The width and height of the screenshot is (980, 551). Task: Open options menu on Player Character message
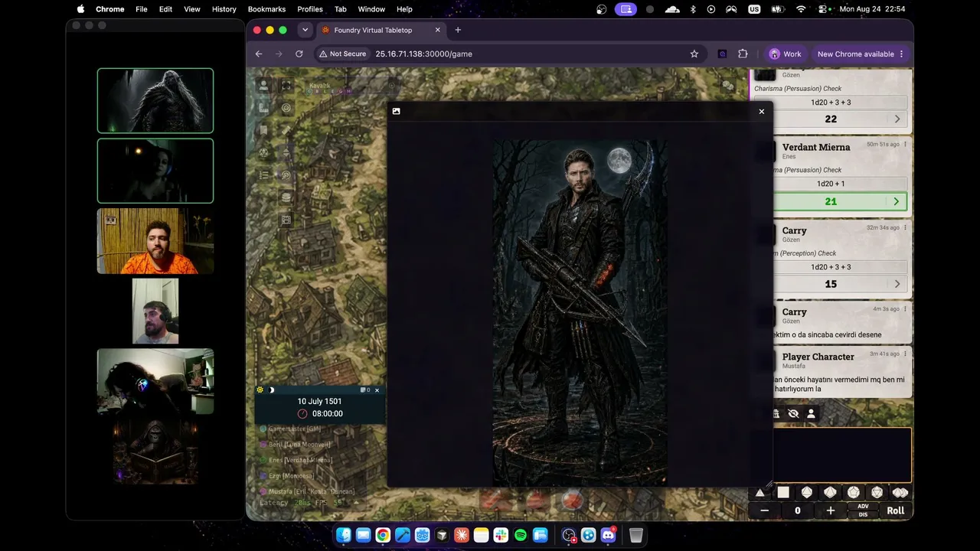(x=906, y=354)
